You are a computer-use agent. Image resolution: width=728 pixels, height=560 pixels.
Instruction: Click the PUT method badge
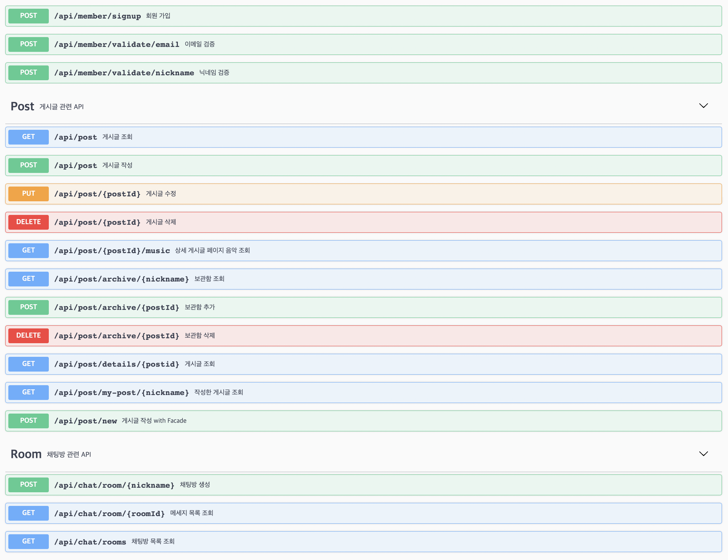[28, 194]
